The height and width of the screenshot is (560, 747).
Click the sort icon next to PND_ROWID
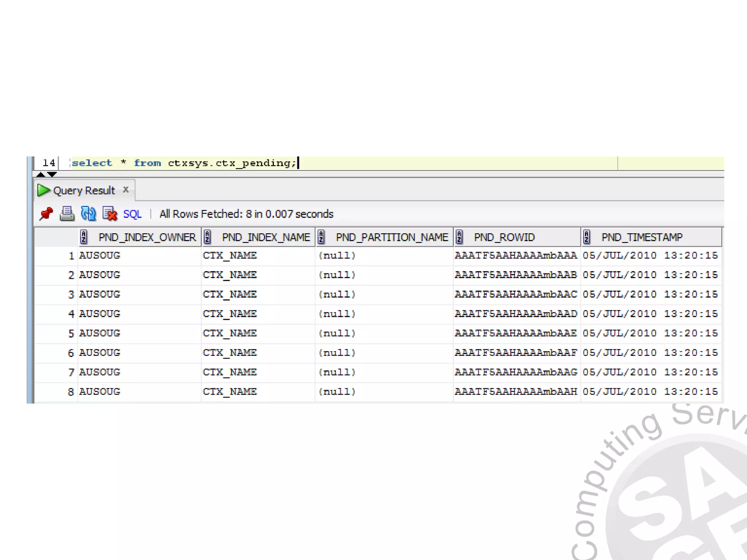tap(459, 237)
